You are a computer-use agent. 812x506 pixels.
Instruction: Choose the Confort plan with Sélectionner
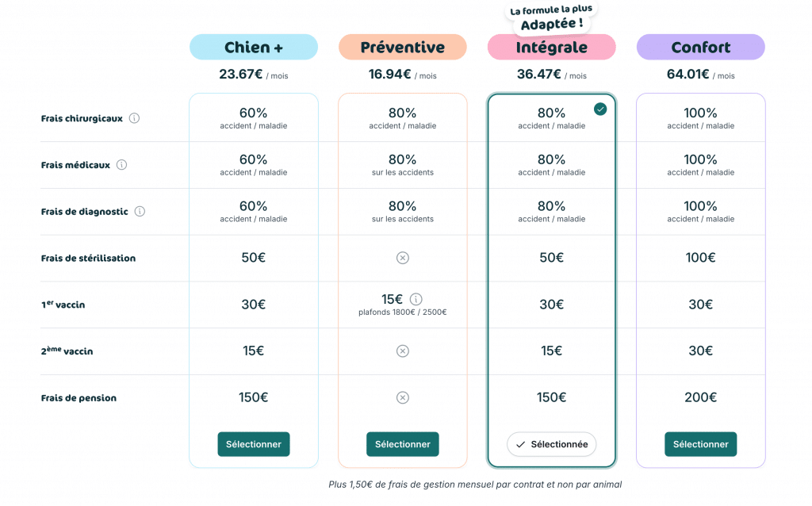point(700,444)
